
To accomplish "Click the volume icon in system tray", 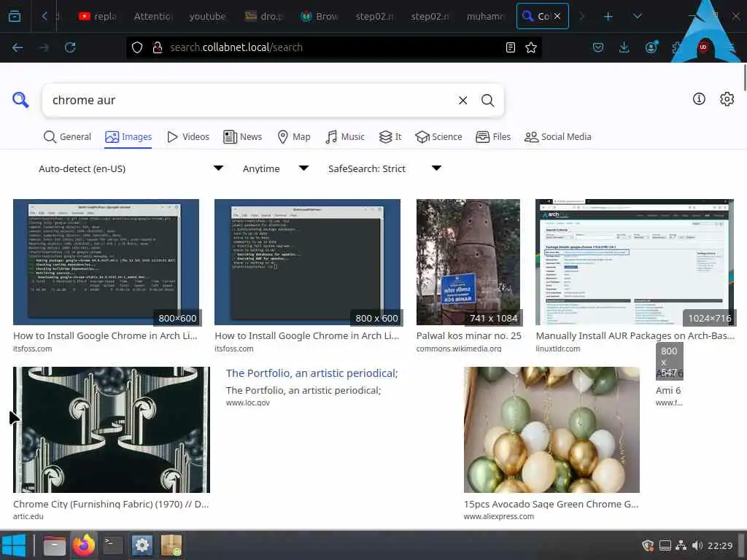I will tap(697, 545).
